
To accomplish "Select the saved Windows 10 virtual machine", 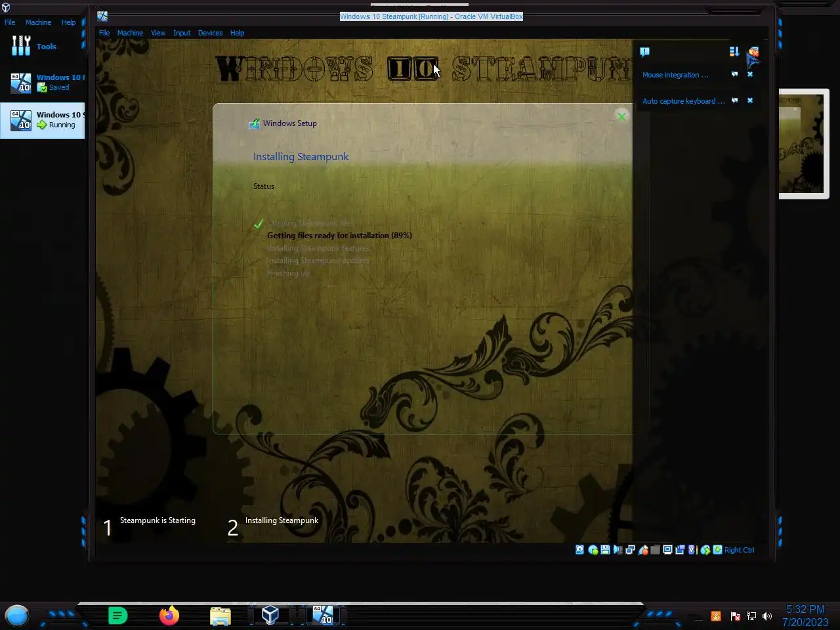I will (x=42, y=83).
